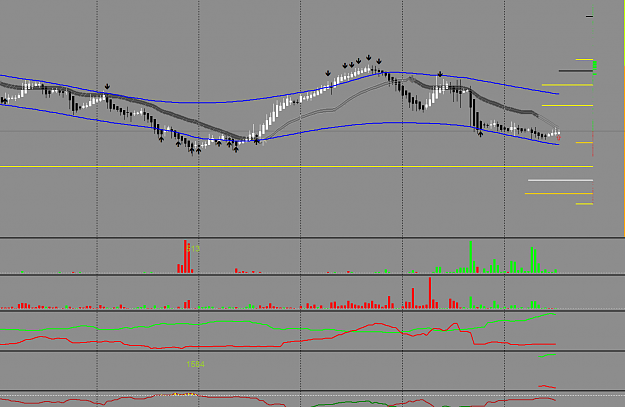Click the topmost down arrow at the price peak
This screenshot has width=625, height=407.
[x=369, y=58]
